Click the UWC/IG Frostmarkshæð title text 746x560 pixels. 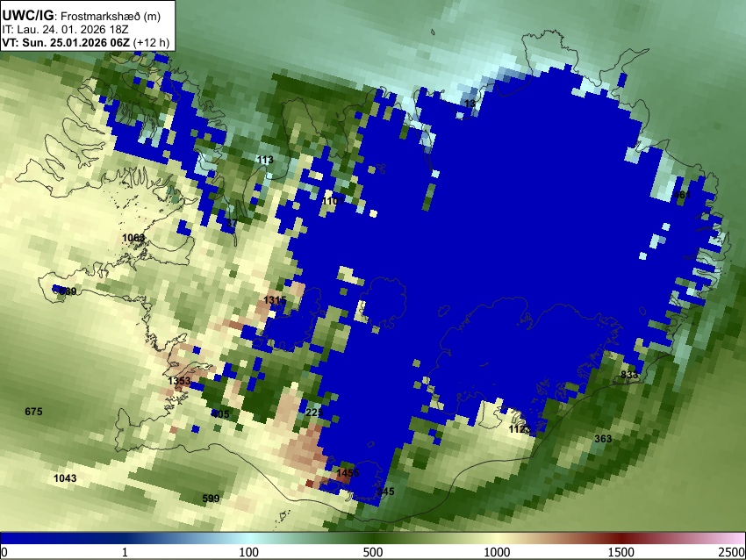[82, 16]
